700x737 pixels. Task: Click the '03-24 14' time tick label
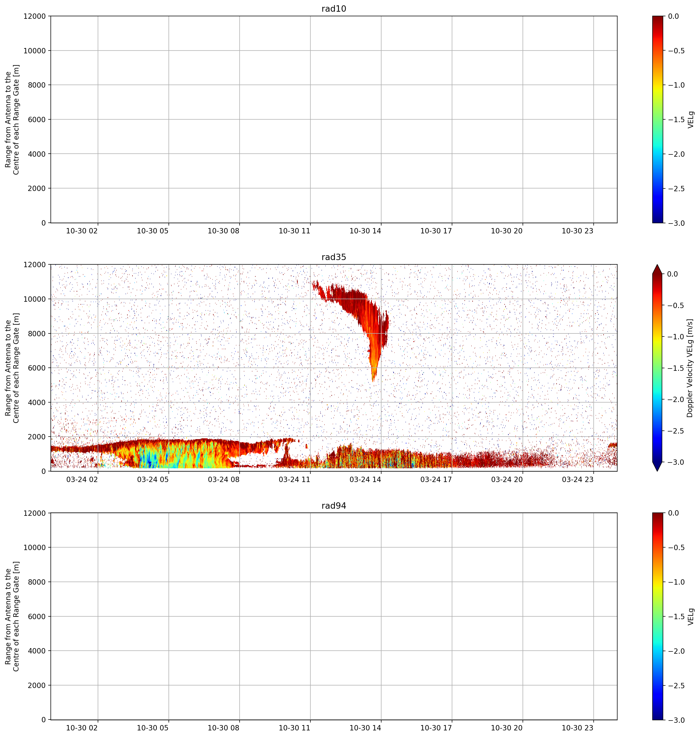point(365,479)
